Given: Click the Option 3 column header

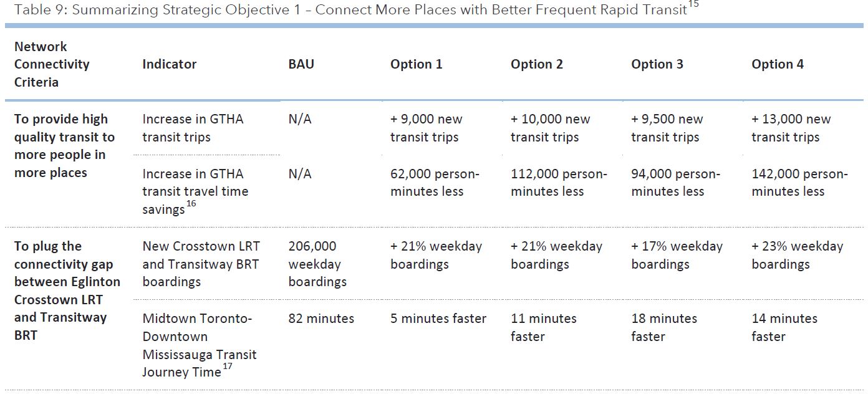Looking at the screenshot, I should 657,64.
